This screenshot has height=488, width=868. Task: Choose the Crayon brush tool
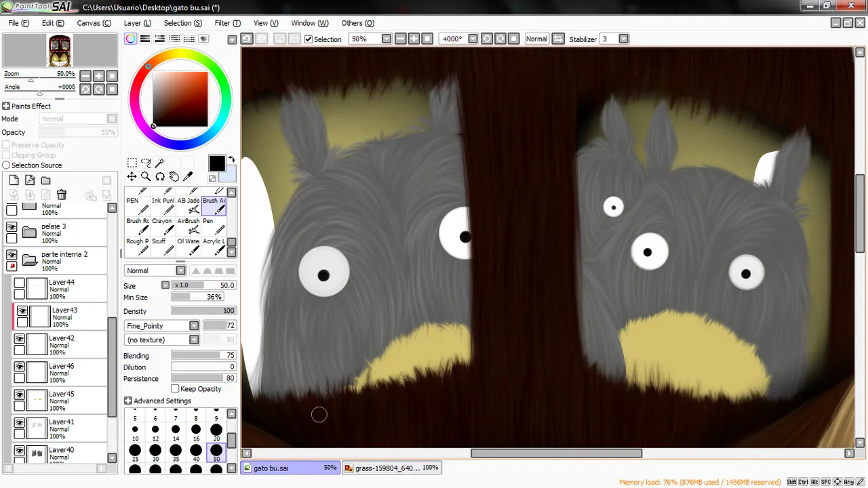tap(163, 226)
